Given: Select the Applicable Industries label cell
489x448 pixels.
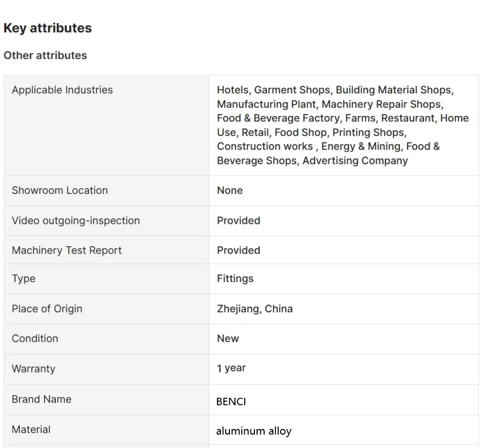Looking at the screenshot, I should pos(62,90).
